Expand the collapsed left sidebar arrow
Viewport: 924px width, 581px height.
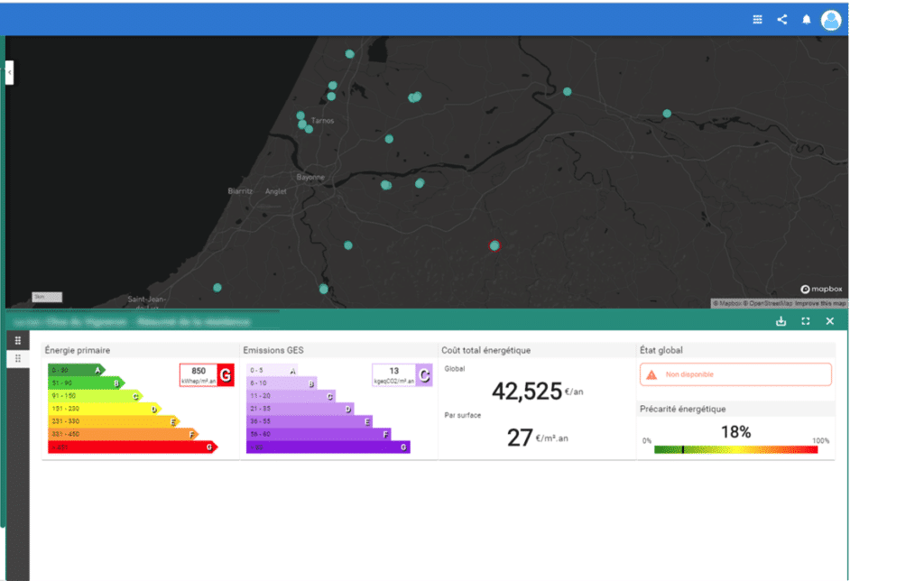pos(9,72)
